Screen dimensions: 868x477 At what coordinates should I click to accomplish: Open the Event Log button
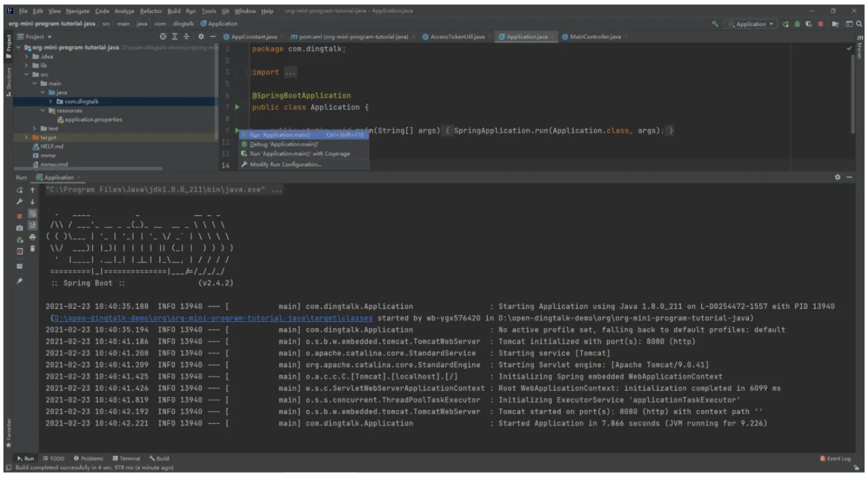pyautogui.click(x=835, y=458)
